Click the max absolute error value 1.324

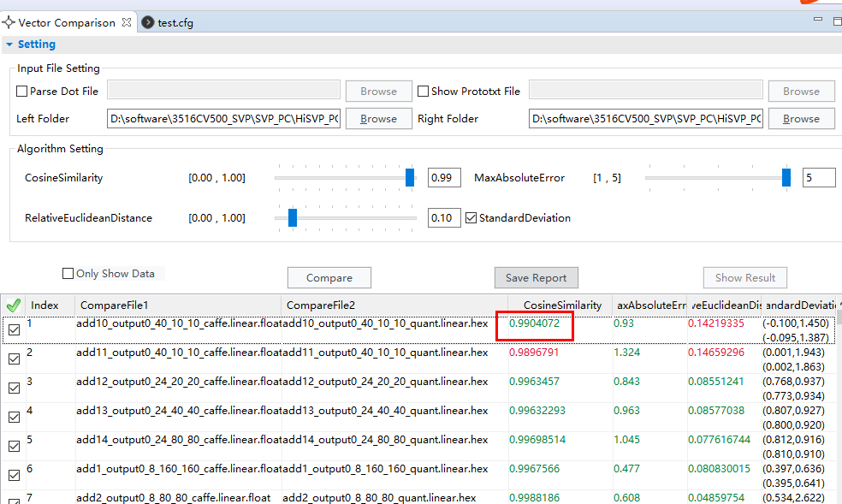tap(626, 353)
